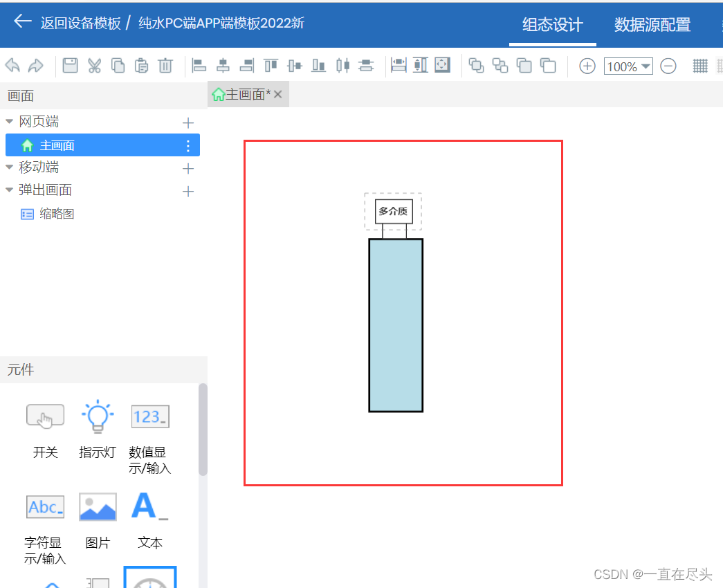The height and width of the screenshot is (588, 723).
Task: Align selected elements to the left
Action: (199, 66)
